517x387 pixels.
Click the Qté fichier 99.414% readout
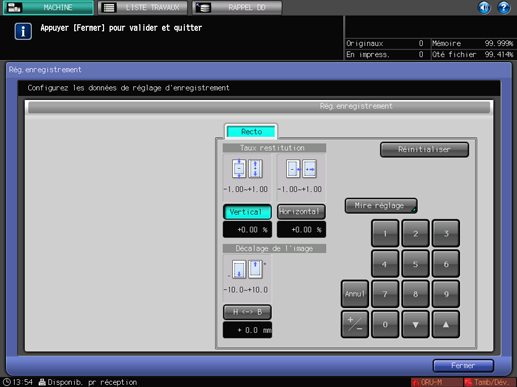pos(473,54)
